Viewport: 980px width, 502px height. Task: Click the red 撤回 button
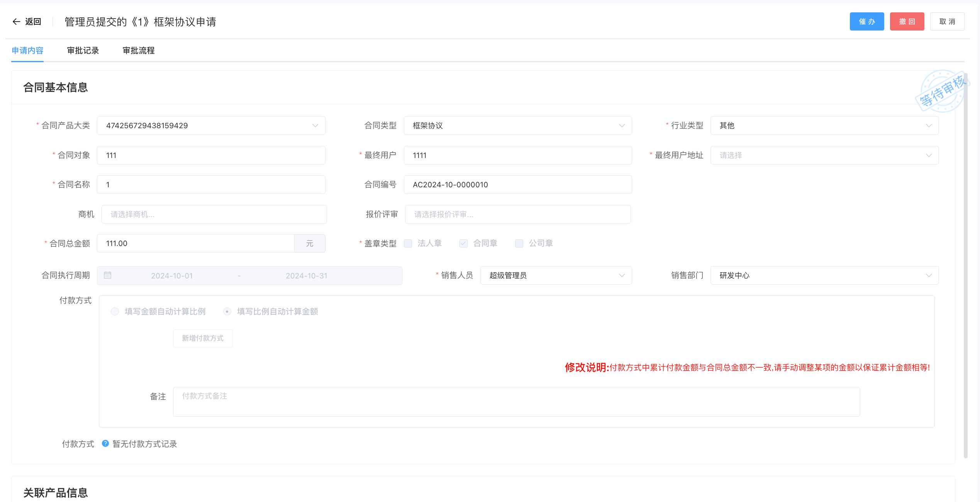pyautogui.click(x=907, y=22)
